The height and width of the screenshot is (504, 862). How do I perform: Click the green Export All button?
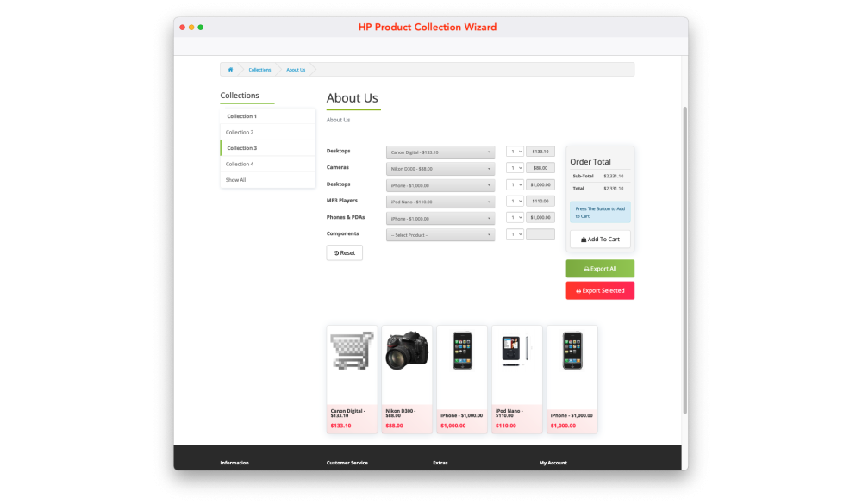click(x=600, y=269)
